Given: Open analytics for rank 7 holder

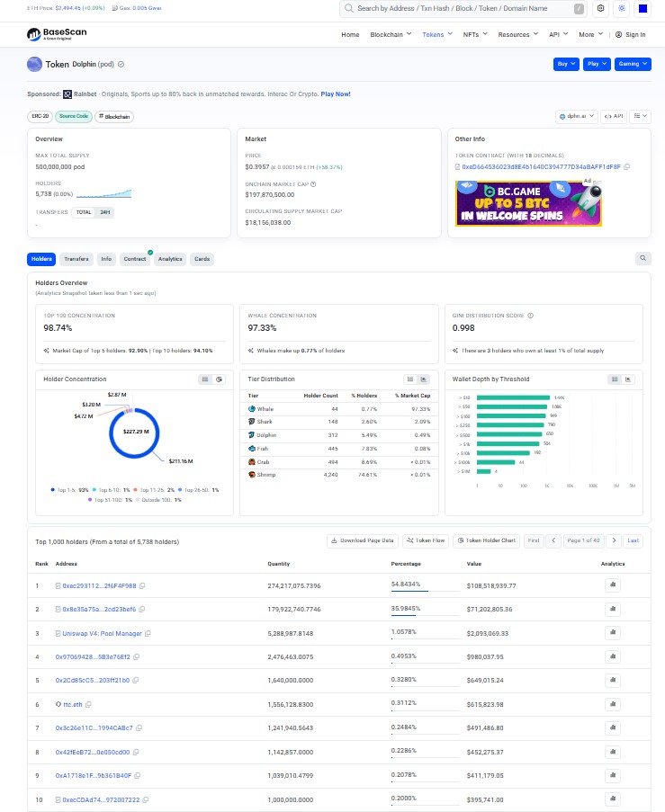Looking at the screenshot, I should click(613, 727).
